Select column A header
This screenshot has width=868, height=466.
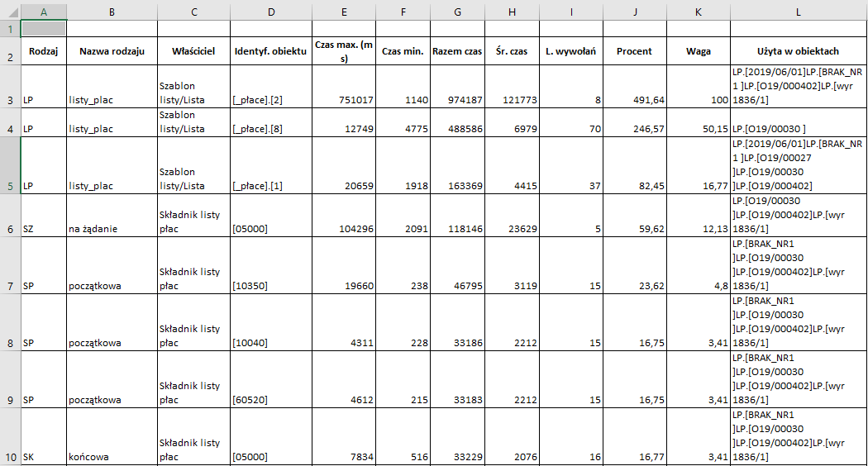coord(44,12)
